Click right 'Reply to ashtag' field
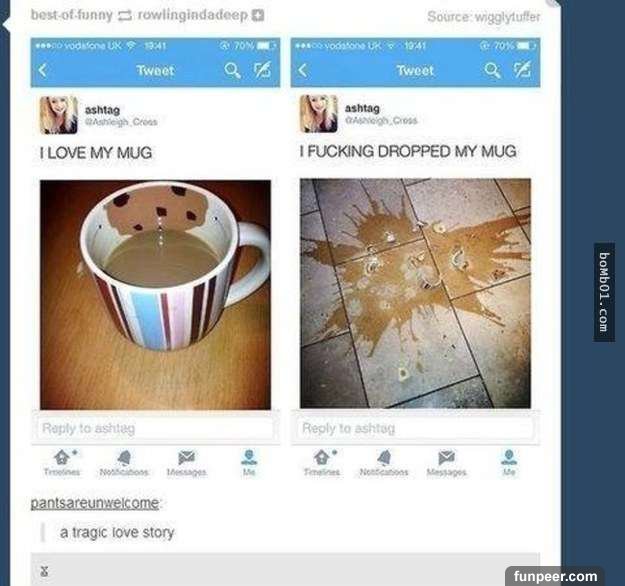The height and width of the screenshot is (586, 625). (415, 429)
